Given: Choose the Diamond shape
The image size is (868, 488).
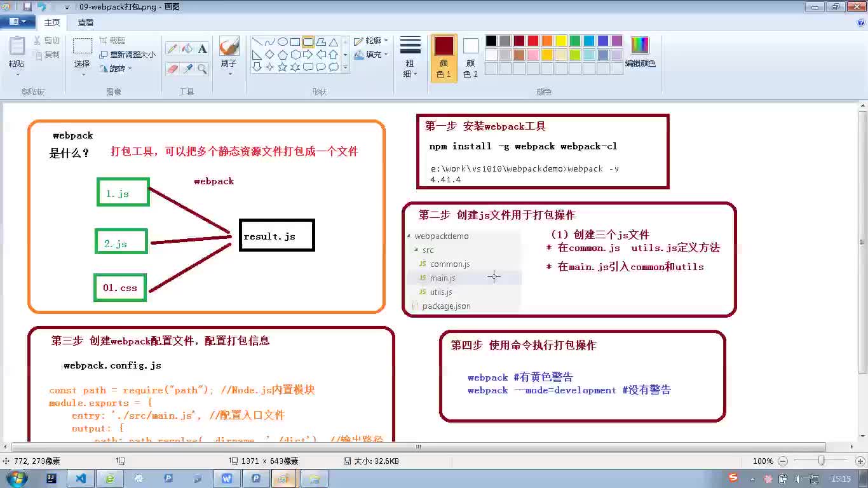Looking at the screenshot, I should (x=270, y=55).
